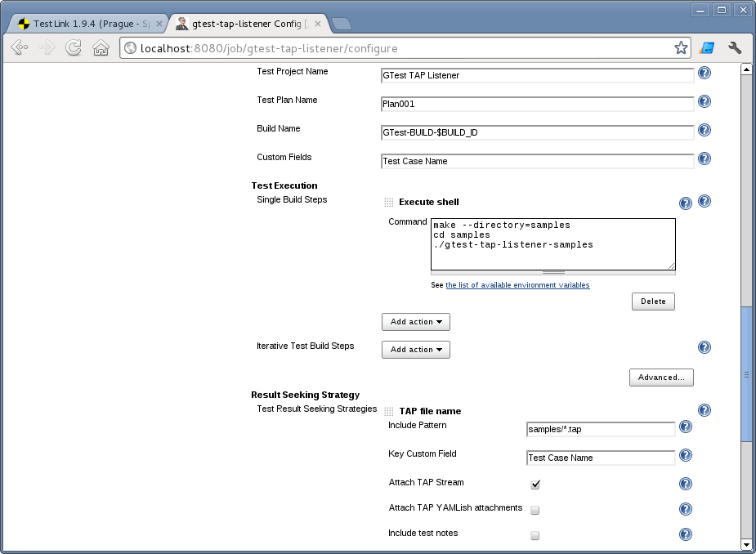756x554 pixels.
Task: Open the wrench settings menu
Action: pos(735,47)
